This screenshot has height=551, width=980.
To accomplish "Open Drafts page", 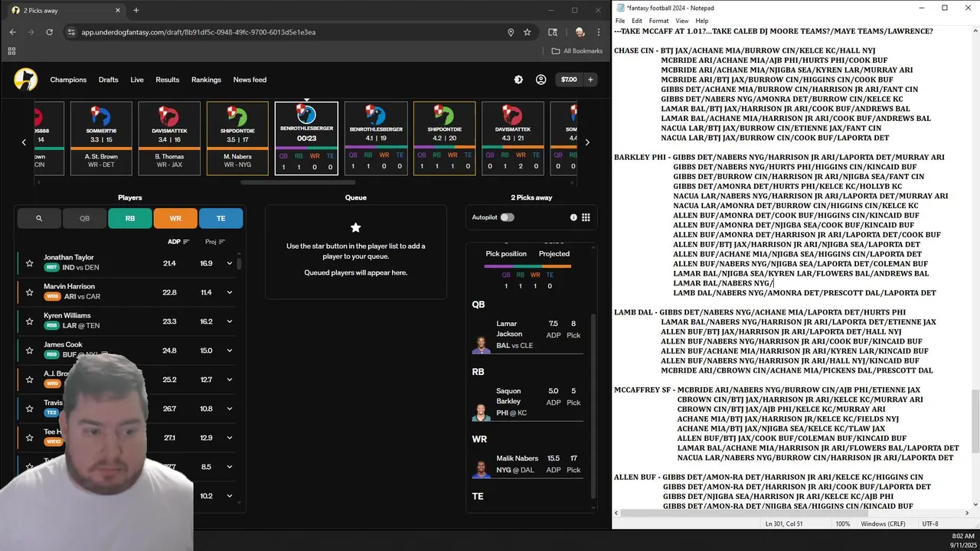I will pyautogui.click(x=108, y=80).
